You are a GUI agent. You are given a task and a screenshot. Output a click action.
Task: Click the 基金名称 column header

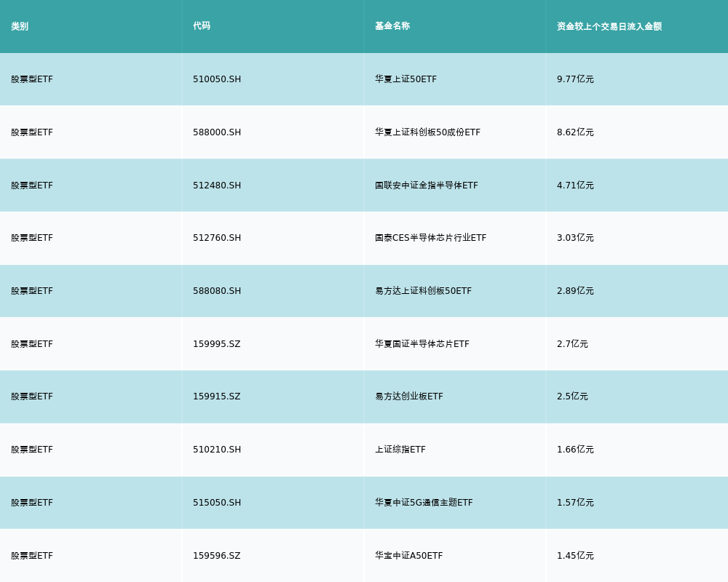click(x=392, y=26)
